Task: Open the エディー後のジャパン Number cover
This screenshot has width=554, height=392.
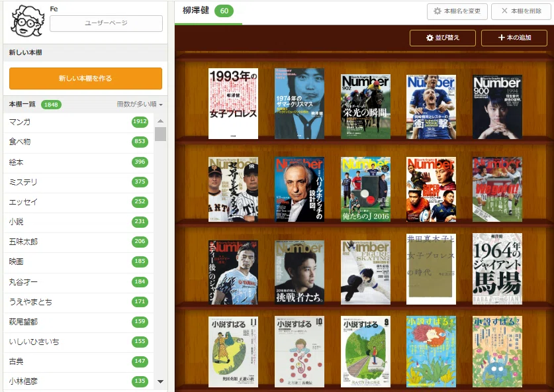Action: pos(233,273)
